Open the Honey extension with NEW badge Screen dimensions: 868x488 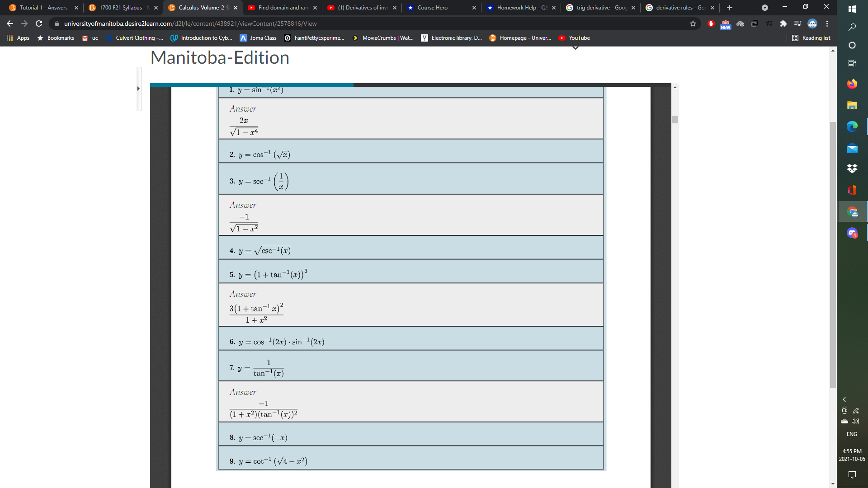725,23
